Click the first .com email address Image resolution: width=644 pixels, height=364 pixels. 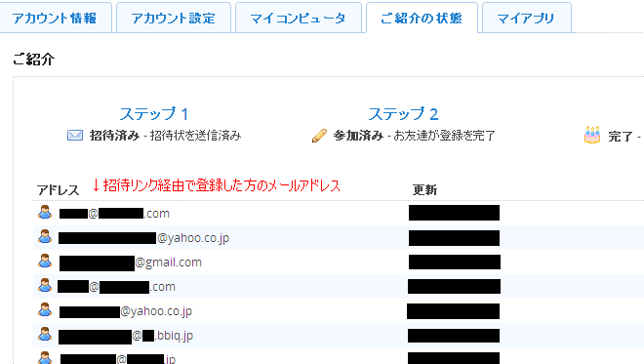pyautogui.click(x=114, y=214)
